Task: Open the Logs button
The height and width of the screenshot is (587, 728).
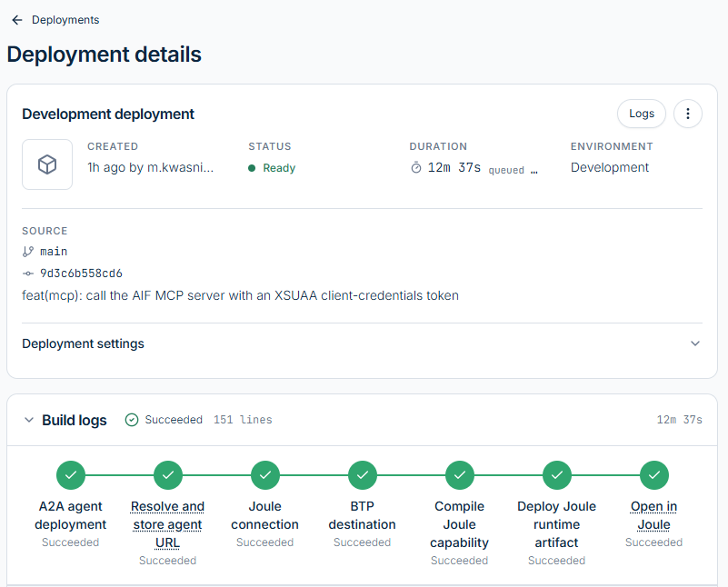Action: (641, 114)
